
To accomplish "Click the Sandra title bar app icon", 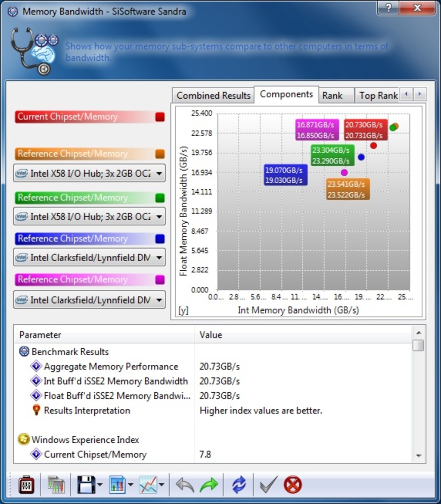I will [13, 12].
